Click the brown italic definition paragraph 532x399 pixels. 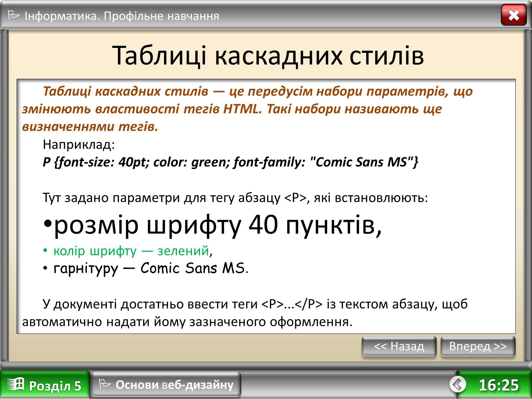click(x=247, y=109)
